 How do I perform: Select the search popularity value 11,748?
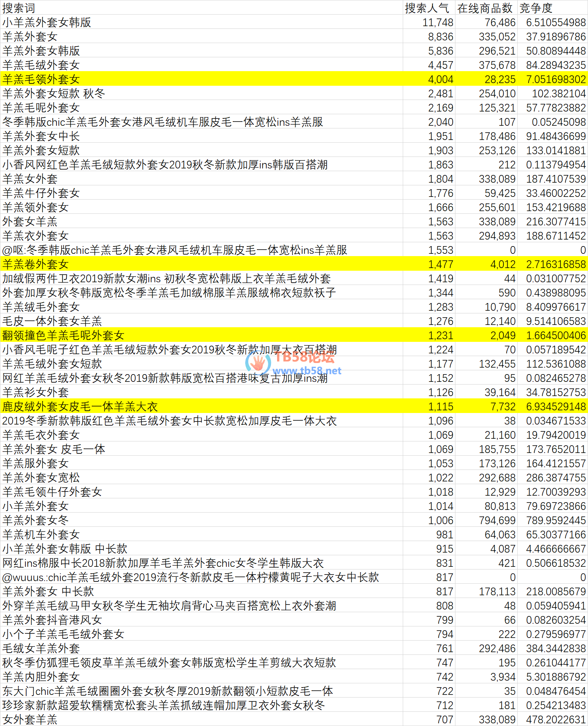(438, 23)
